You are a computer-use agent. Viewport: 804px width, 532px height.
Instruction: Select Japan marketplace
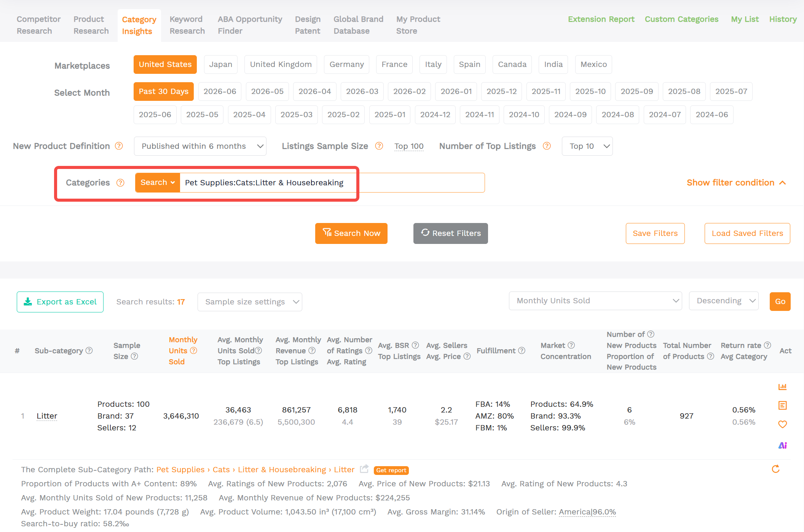pyautogui.click(x=220, y=64)
